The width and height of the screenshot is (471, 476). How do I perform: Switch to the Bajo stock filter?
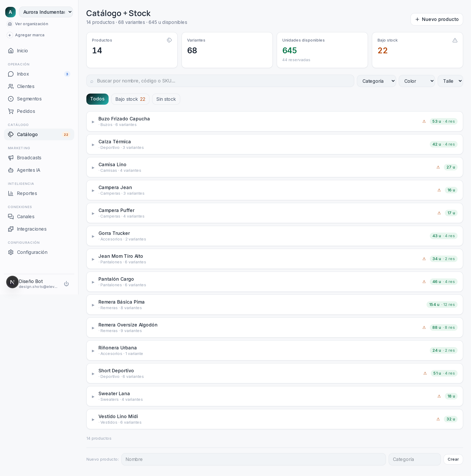click(x=130, y=99)
